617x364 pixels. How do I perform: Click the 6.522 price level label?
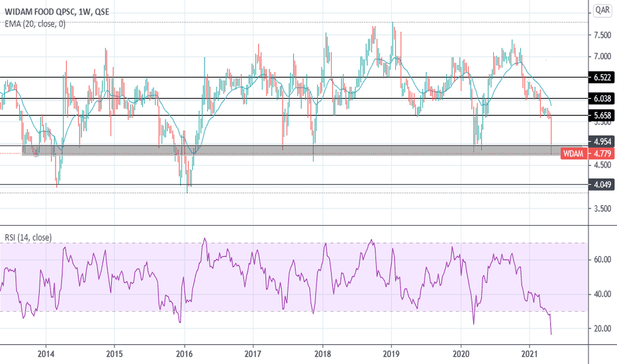[x=602, y=77]
